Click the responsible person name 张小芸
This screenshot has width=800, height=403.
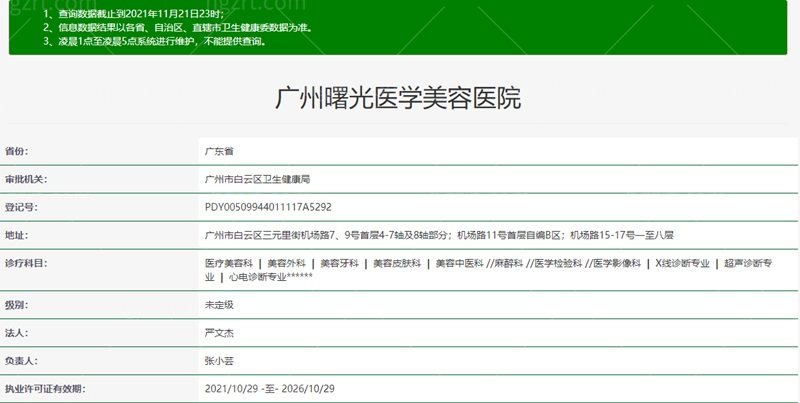[x=219, y=361]
